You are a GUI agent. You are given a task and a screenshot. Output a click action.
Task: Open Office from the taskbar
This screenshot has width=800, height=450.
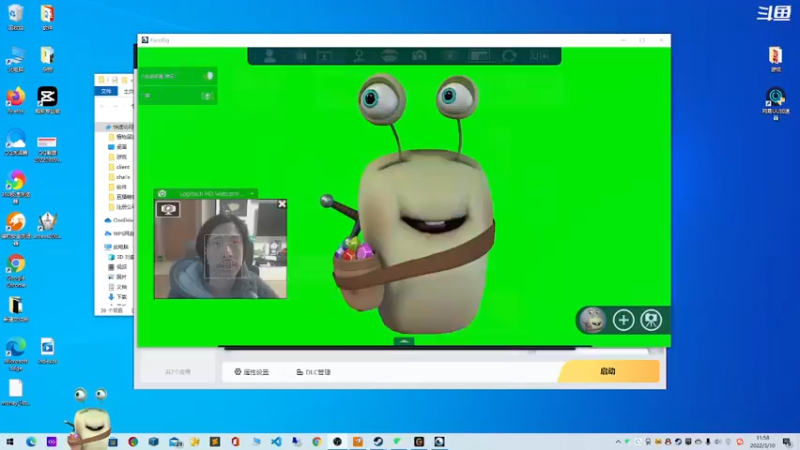[235, 442]
